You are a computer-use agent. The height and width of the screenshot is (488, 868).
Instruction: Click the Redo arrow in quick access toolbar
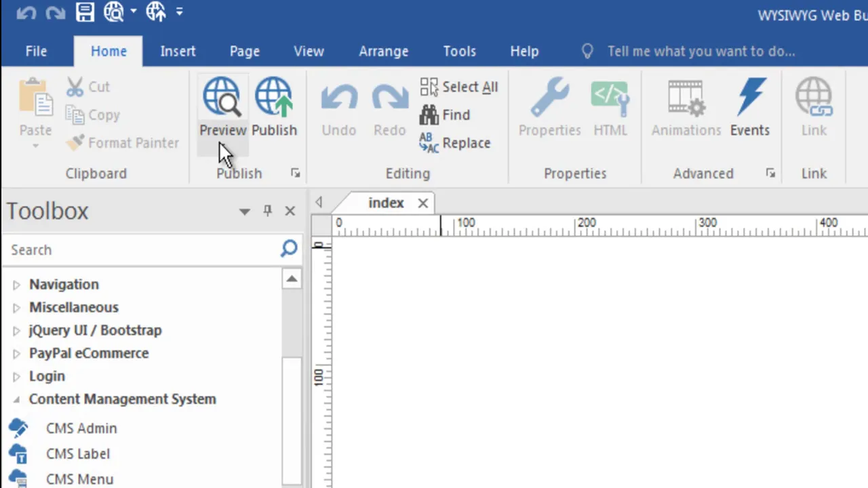tap(55, 12)
